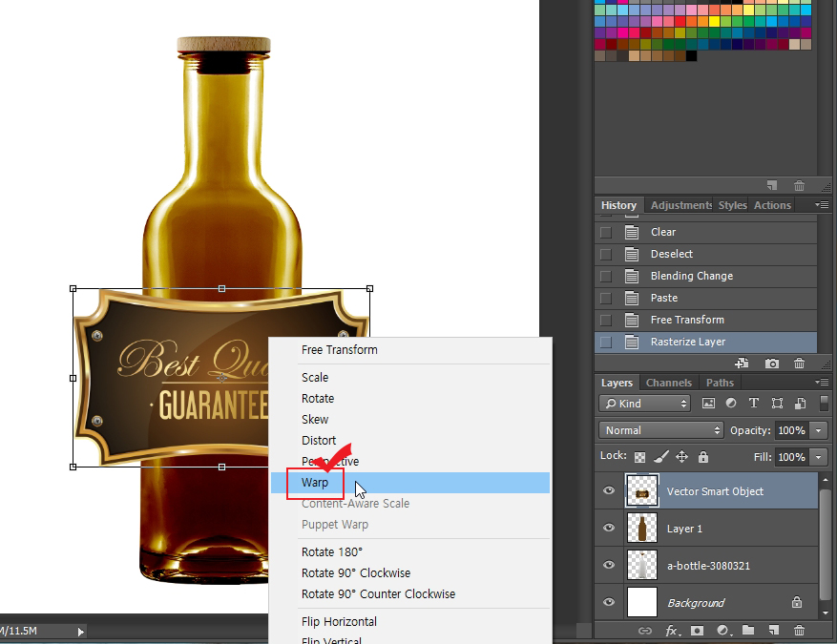
Task: Create new swatch icon in Swatches panel
Action: [x=772, y=186]
